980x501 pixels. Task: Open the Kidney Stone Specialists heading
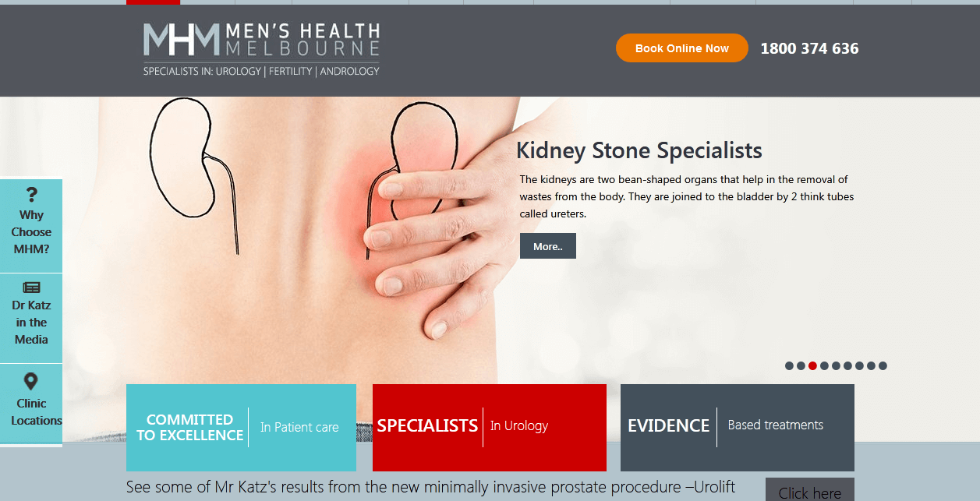coord(639,150)
